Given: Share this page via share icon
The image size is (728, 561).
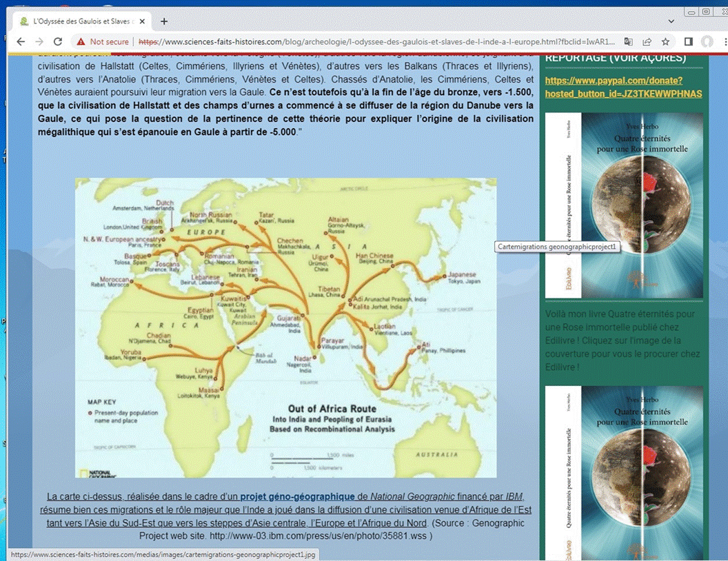Looking at the screenshot, I should (x=647, y=42).
